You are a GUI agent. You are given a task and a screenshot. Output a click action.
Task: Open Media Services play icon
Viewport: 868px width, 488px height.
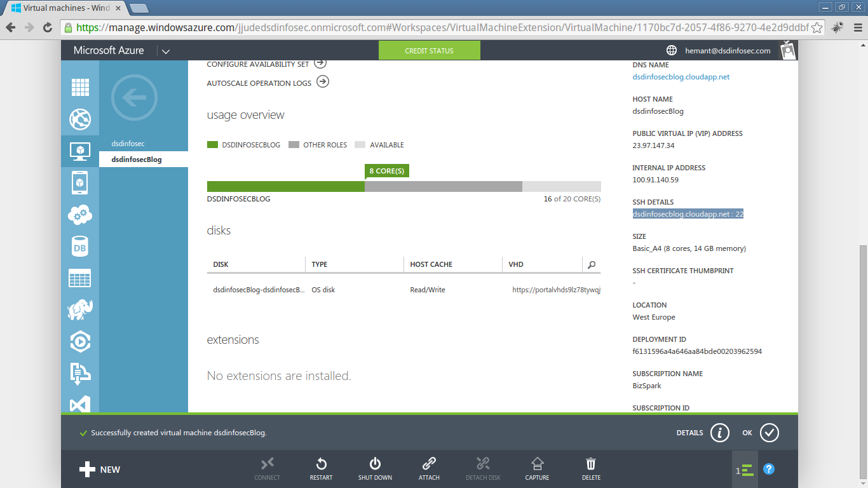pyautogui.click(x=80, y=342)
